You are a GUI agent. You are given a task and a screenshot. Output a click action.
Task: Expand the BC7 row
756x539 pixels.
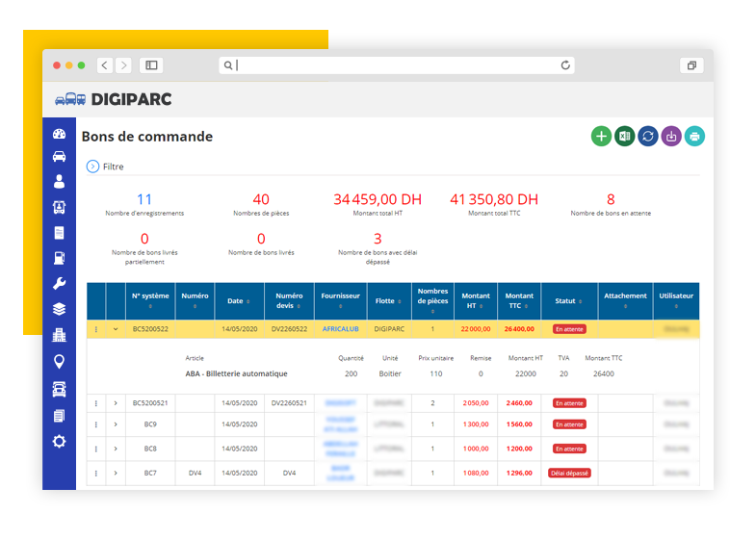(116, 473)
